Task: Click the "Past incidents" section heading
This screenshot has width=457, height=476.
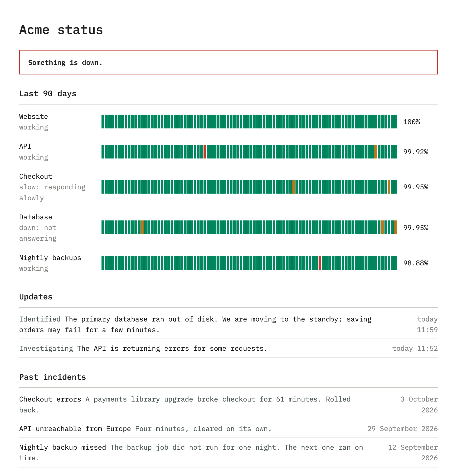Action: click(53, 377)
